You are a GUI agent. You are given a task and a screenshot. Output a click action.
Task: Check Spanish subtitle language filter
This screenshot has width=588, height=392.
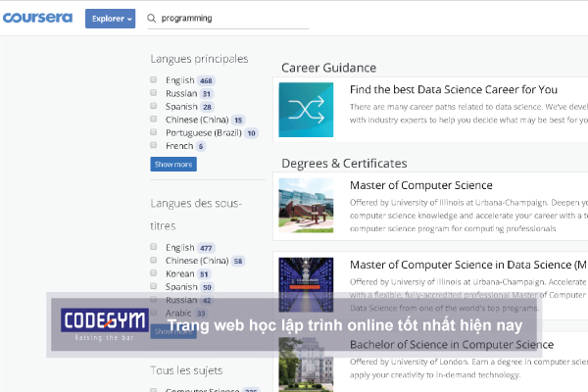pos(154,286)
